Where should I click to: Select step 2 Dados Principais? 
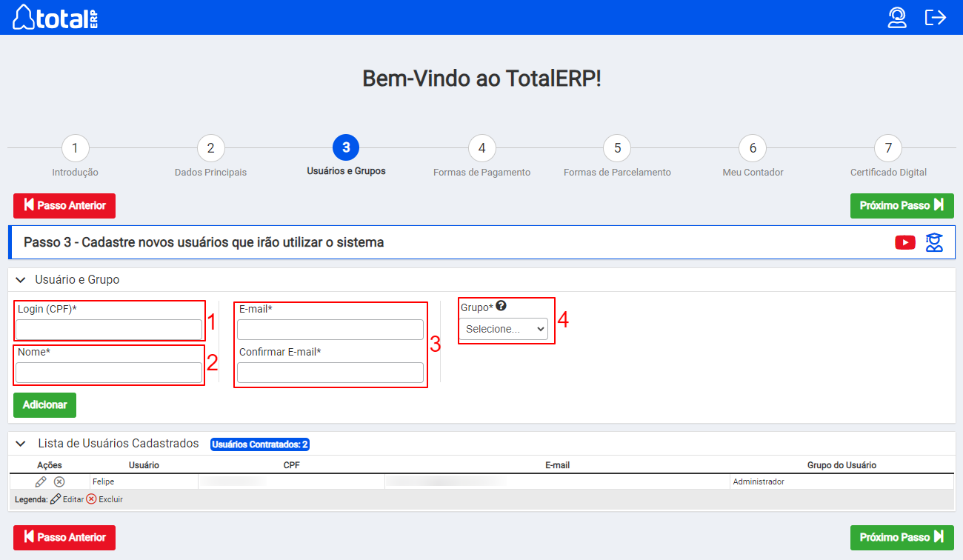point(210,148)
